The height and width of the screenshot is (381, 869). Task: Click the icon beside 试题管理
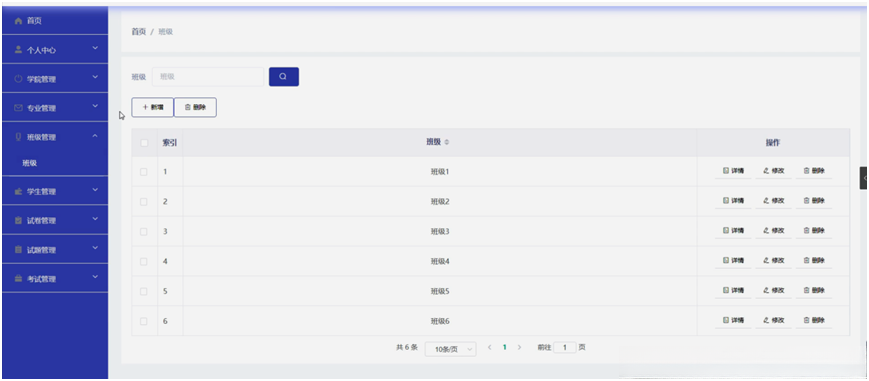(x=18, y=250)
